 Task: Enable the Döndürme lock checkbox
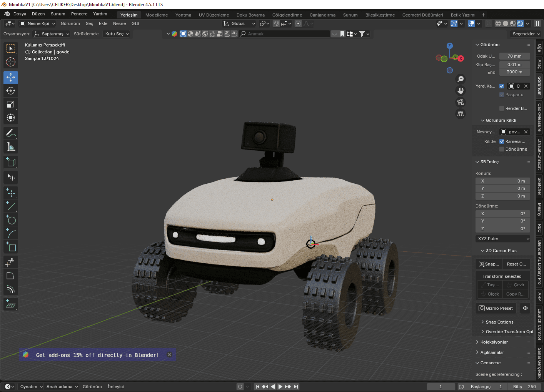pos(502,149)
